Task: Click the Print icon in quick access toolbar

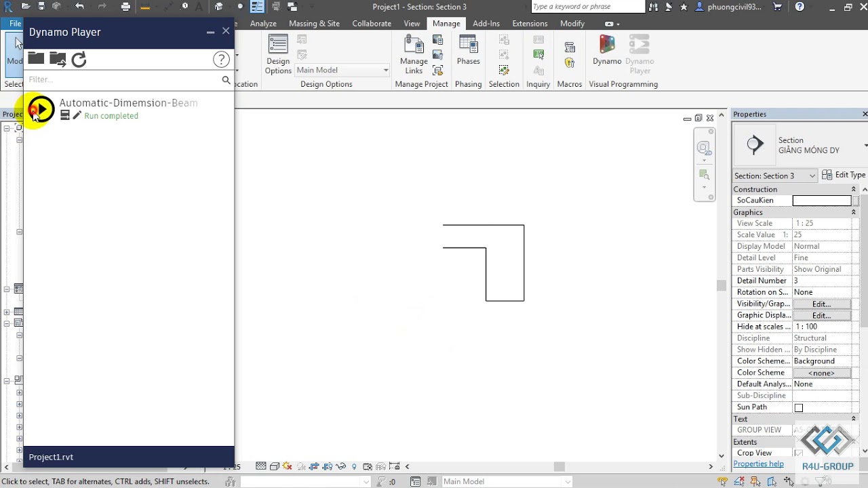Action: pyautogui.click(x=125, y=7)
